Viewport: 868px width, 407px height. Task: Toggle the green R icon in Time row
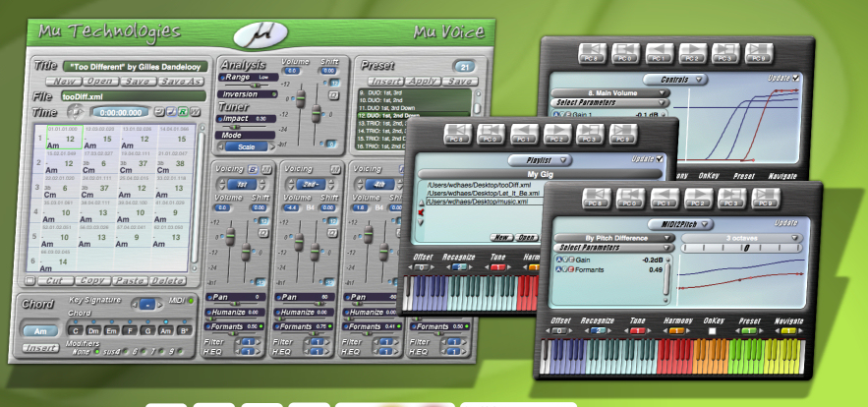[x=183, y=112]
